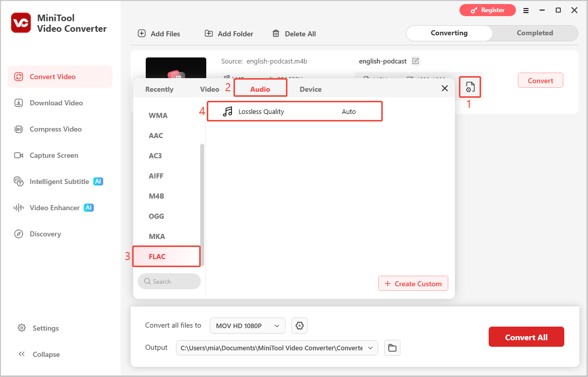Open the Convert Video section
Screen dimensions: 588x377
pyautogui.click(x=60, y=77)
